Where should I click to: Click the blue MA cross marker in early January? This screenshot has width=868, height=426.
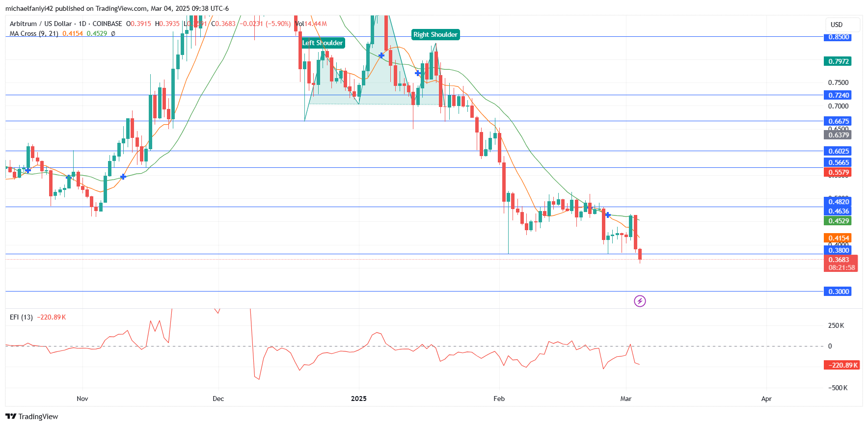[x=381, y=55]
